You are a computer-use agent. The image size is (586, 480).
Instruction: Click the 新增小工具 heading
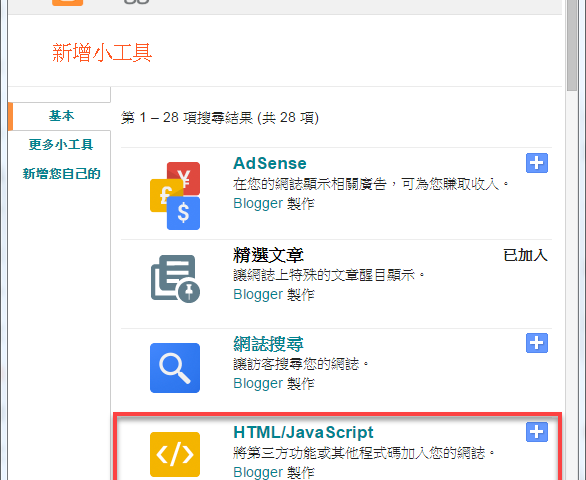(x=102, y=52)
